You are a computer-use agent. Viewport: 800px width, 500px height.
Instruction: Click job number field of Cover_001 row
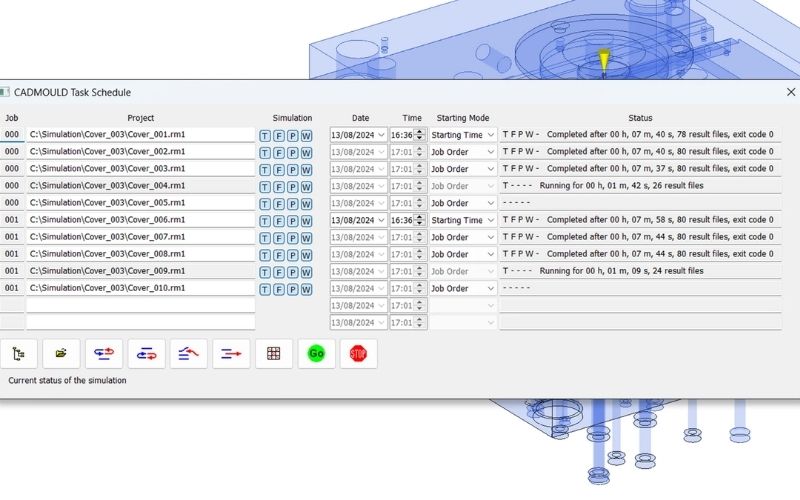coord(12,135)
